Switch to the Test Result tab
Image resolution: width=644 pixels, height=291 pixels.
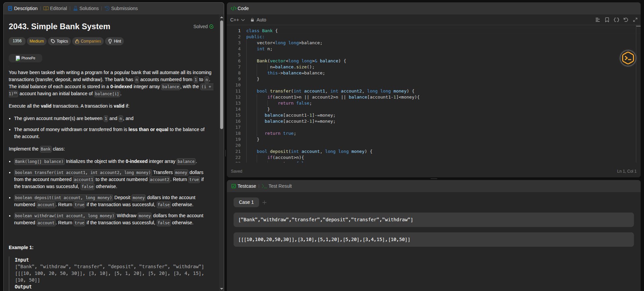277,186
